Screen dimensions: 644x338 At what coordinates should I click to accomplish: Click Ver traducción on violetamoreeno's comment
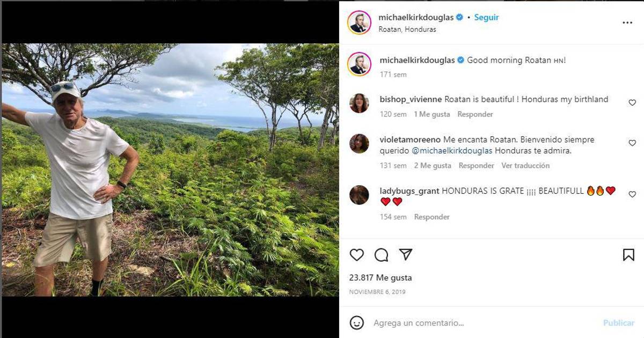525,166
